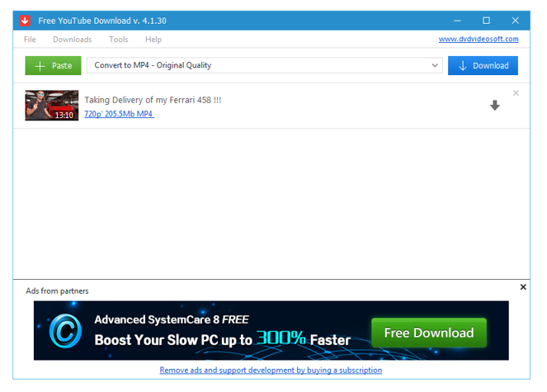Minimize the Free YouTube Download window
Screen dimensions: 547x392
tap(457, 21)
